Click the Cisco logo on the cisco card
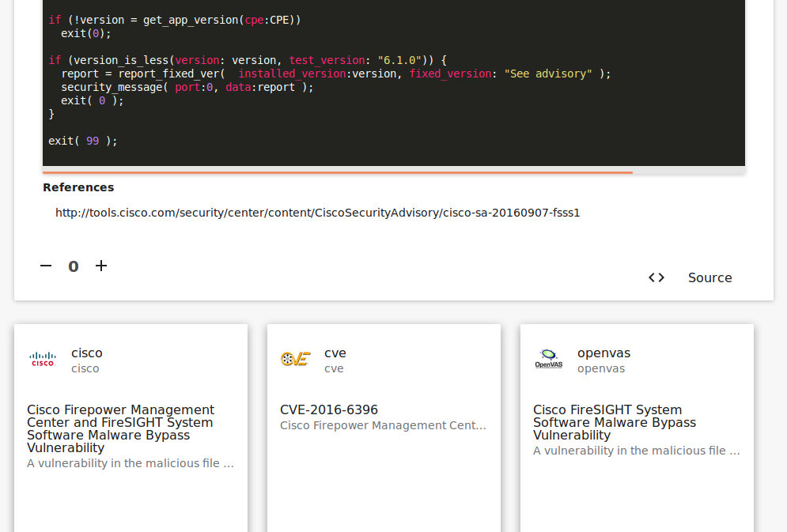Viewport: 787px width, 532px height. pyautogui.click(x=43, y=360)
